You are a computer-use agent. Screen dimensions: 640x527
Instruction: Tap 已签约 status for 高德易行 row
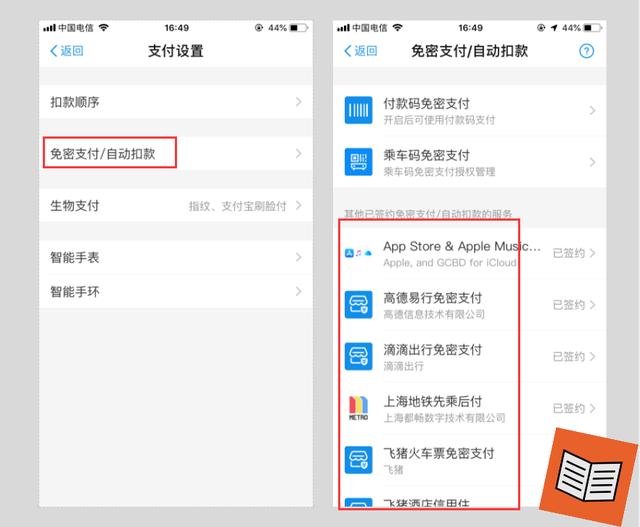[569, 305]
